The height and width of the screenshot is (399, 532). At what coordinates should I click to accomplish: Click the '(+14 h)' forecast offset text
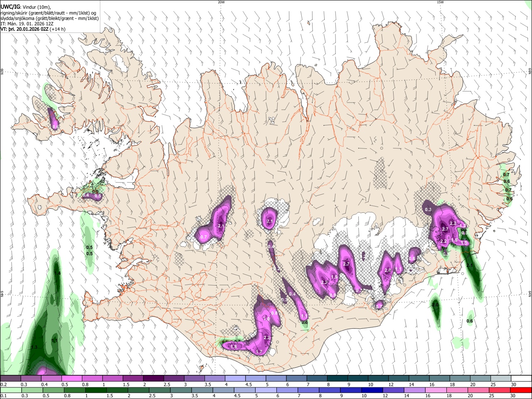[x=57, y=30]
